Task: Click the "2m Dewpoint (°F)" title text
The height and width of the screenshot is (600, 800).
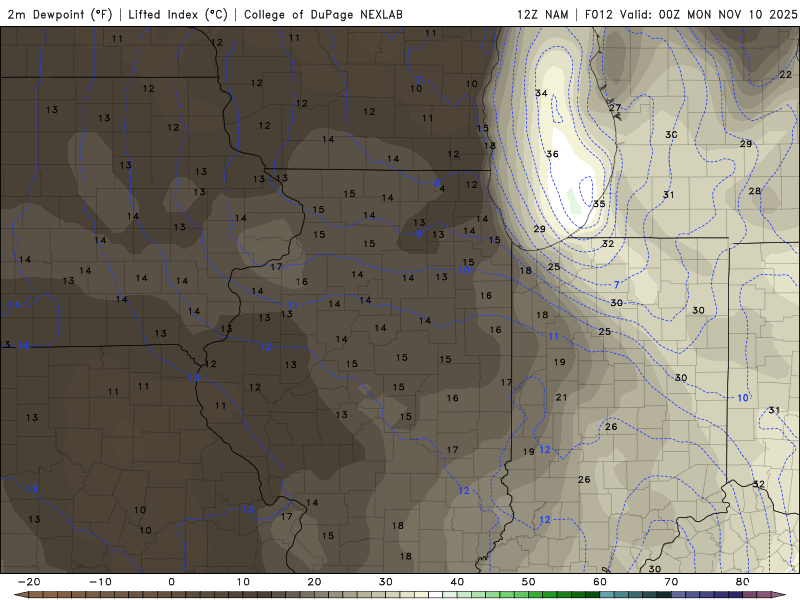Action: [x=60, y=14]
